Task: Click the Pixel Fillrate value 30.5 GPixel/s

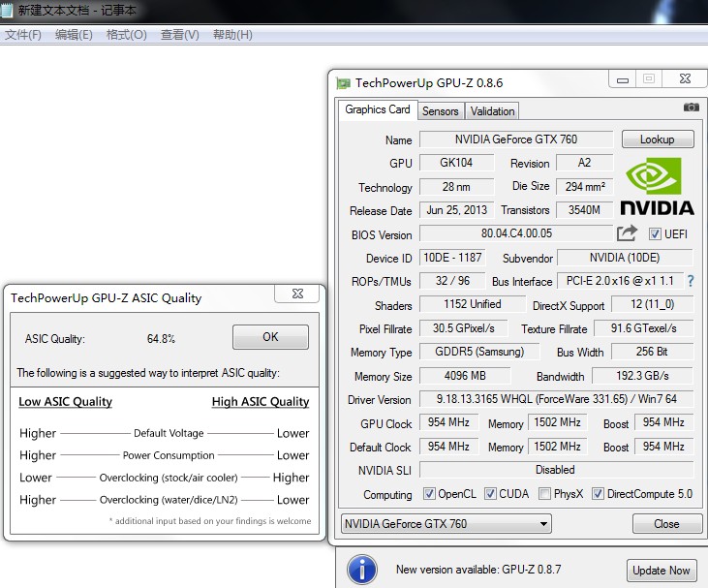Action: coord(463,327)
